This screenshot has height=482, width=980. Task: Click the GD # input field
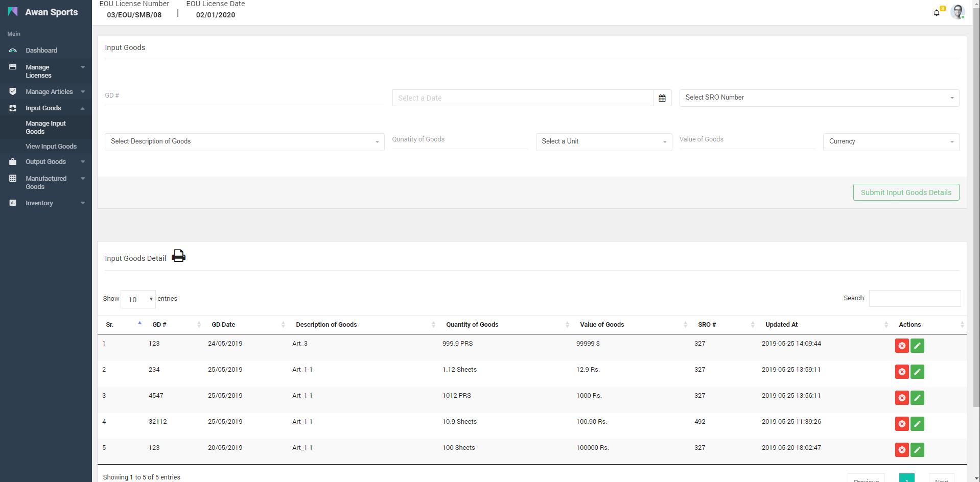[x=244, y=96]
